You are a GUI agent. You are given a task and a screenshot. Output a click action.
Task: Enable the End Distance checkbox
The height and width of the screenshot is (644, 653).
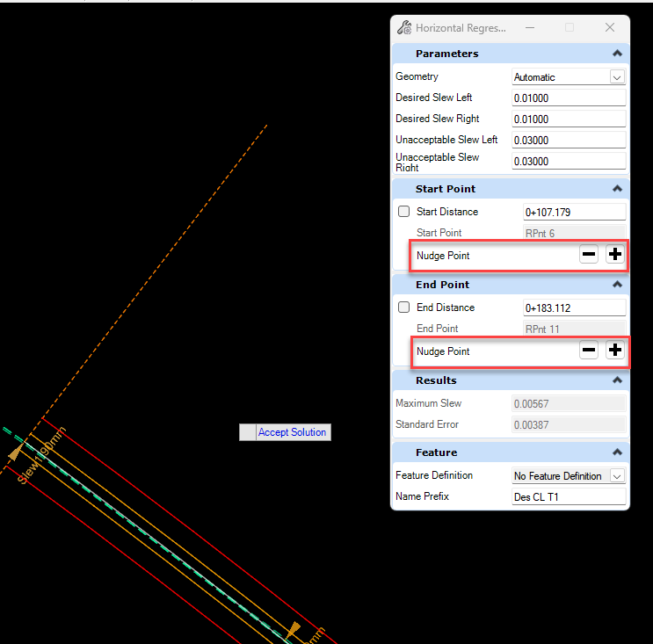403,308
